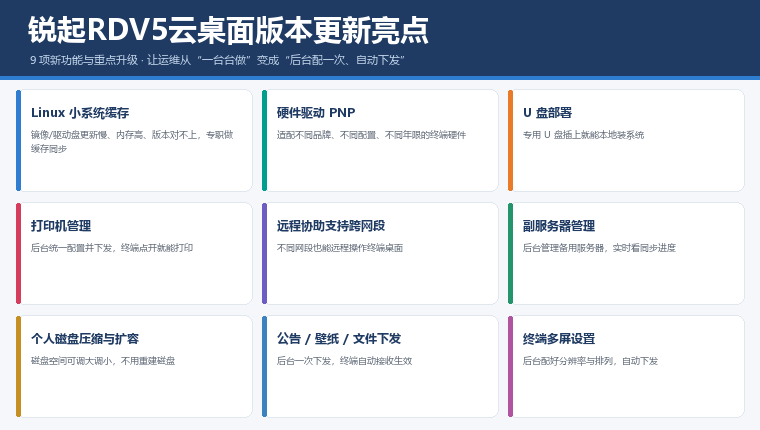This screenshot has height=430, width=760.
Task: Click the orange accent bar on U 盘部署 card
Action: pyautogui.click(x=510, y=140)
